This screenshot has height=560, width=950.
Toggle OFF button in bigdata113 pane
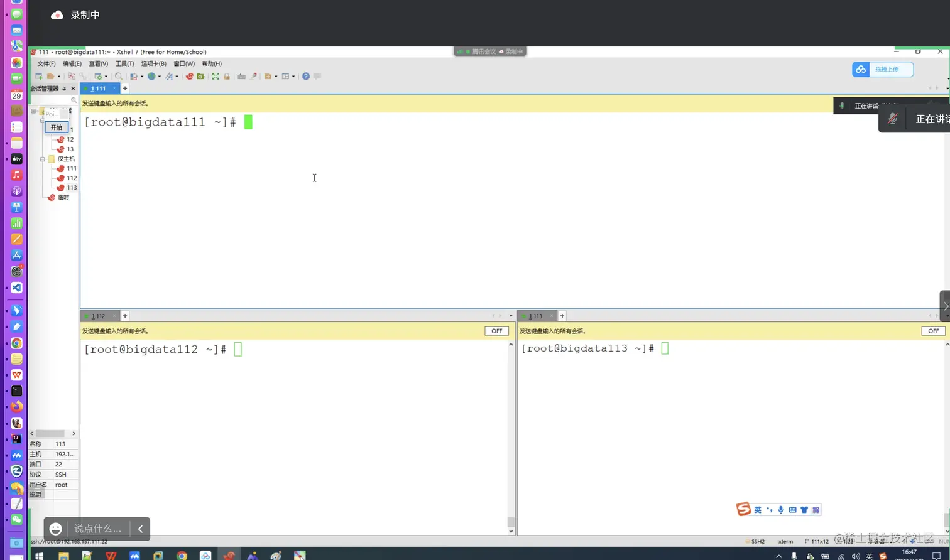tap(933, 331)
